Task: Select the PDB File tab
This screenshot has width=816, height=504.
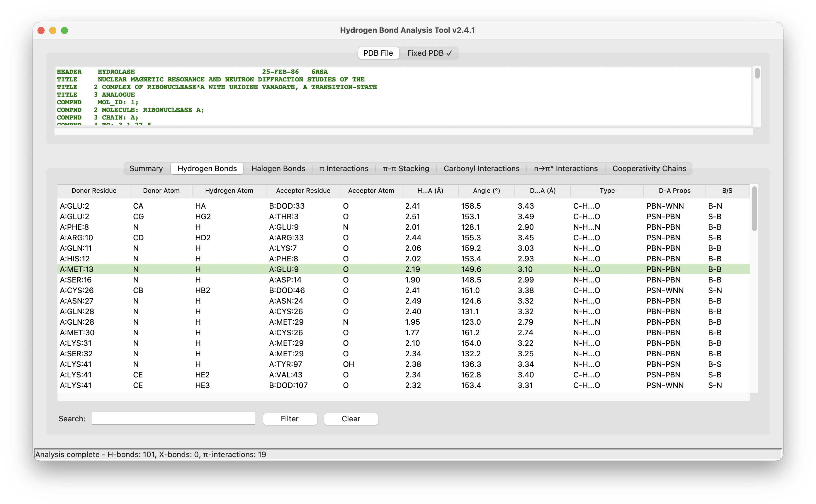Action: [378, 53]
